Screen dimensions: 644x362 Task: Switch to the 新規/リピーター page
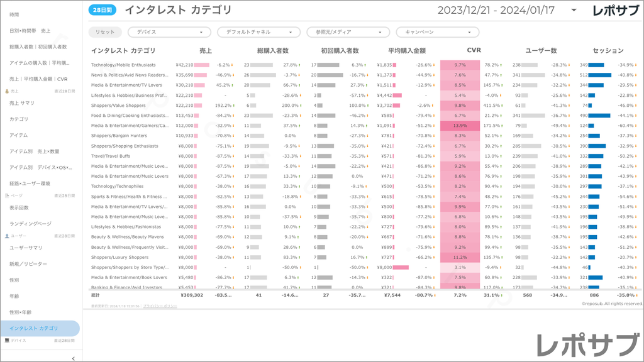click(x=28, y=264)
